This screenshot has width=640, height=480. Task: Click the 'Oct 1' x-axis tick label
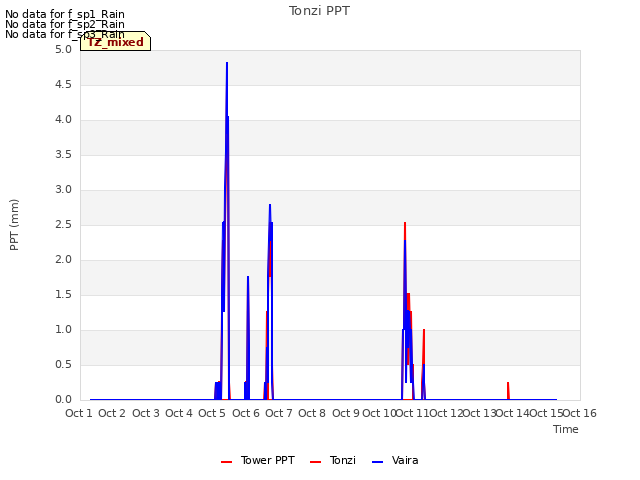coord(79,413)
